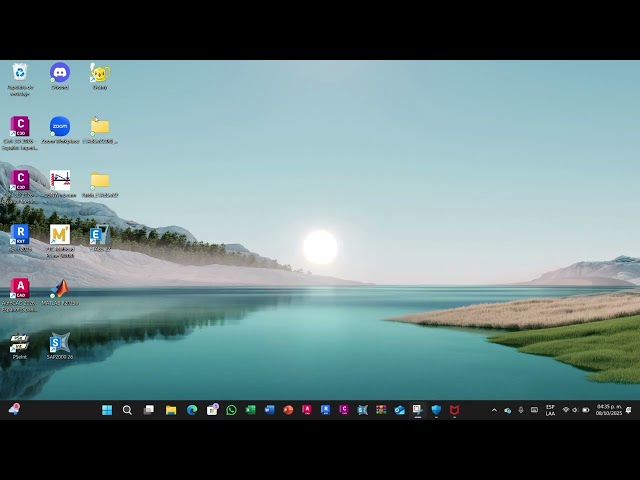
Task: Open WhatsApp from the taskbar
Action: (x=231, y=410)
